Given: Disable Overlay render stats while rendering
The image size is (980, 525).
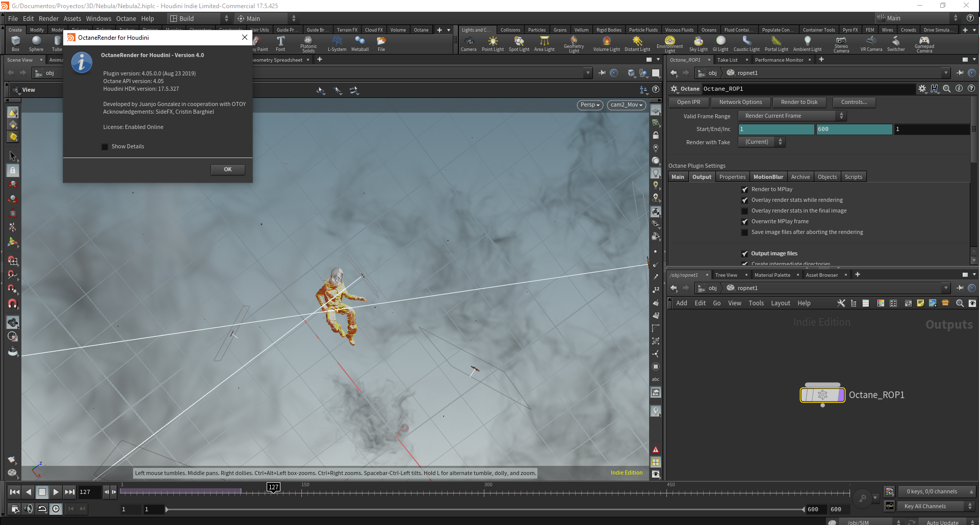Looking at the screenshot, I should coord(744,200).
